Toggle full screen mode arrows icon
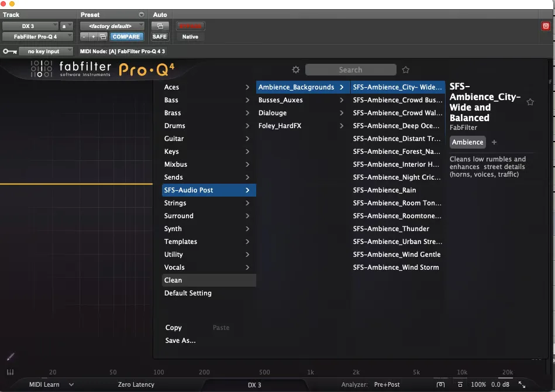Viewport: 555px width, 392px height. point(522,384)
